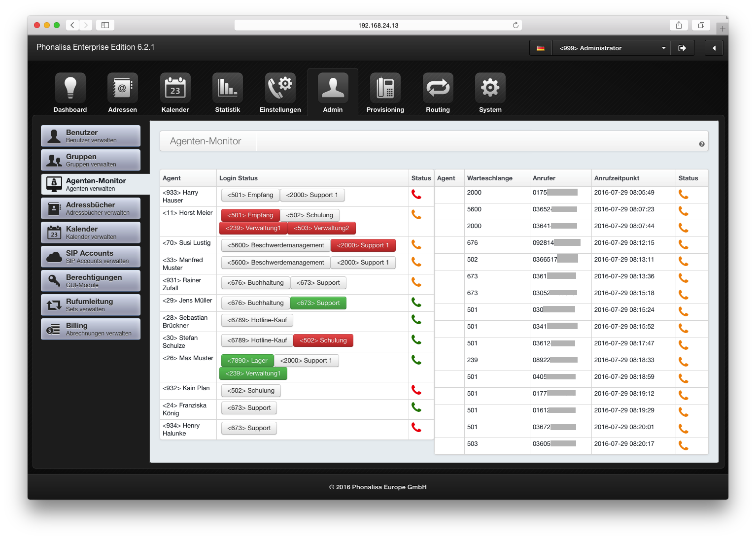Open the help question mark icon
This screenshot has height=539, width=756.
[x=702, y=144]
